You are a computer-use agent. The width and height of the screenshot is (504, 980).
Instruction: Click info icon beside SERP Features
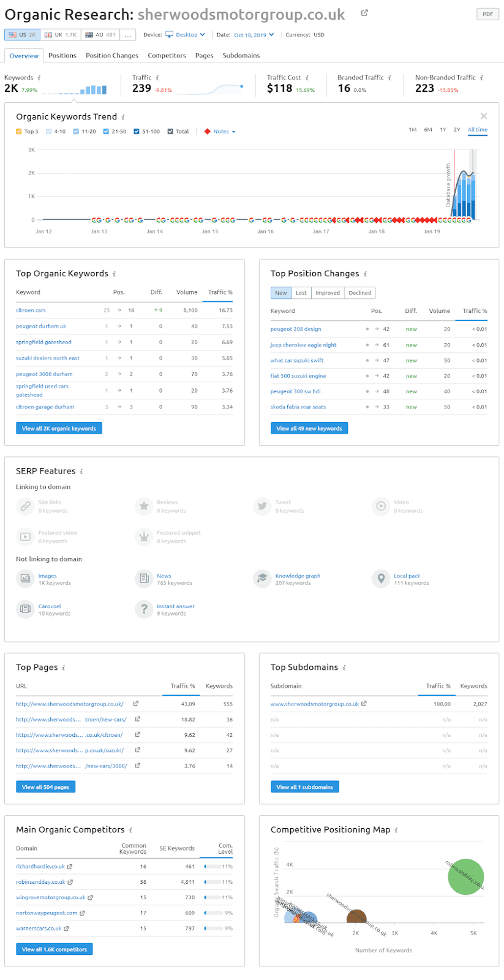coord(81,472)
